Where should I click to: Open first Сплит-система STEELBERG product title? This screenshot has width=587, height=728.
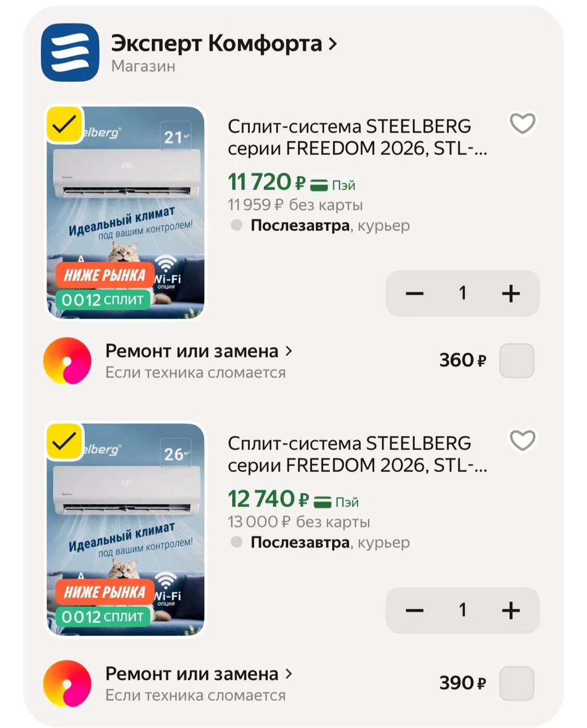[357, 137]
